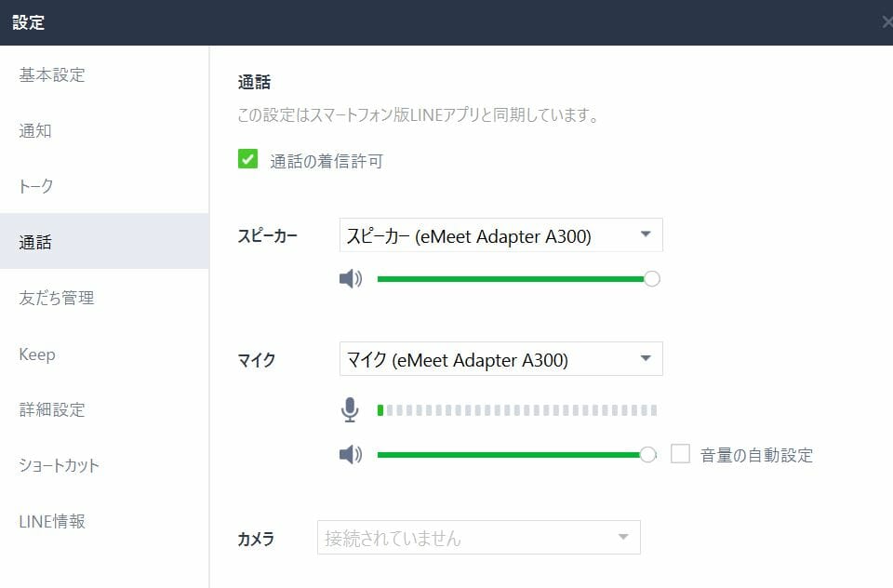Open the マイク device dropdown
Screen dimensions: 893x588
[x=500, y=359]
